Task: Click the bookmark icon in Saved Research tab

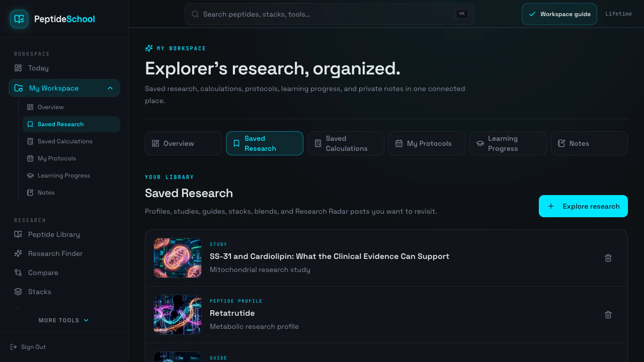Action: [236, 143]
